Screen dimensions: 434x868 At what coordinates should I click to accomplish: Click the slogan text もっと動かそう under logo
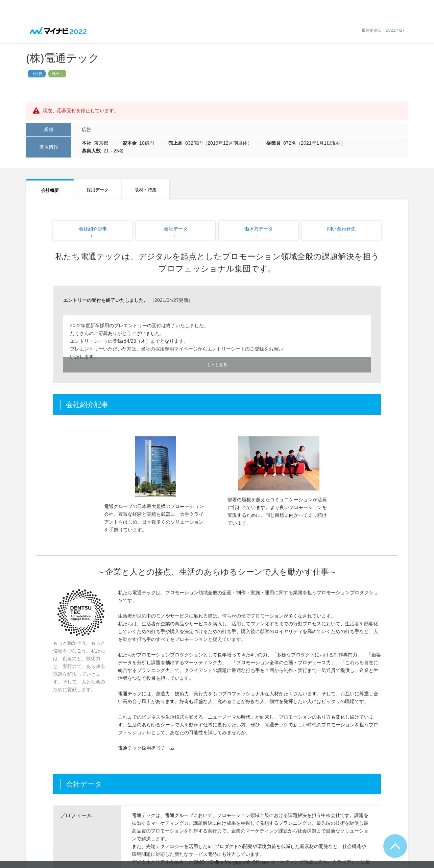click(x=79, y=666)
